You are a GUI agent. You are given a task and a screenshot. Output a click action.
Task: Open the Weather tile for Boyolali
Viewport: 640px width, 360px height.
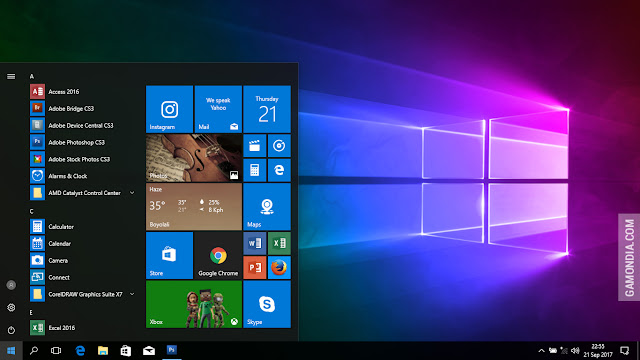click(x=194, y=207)
